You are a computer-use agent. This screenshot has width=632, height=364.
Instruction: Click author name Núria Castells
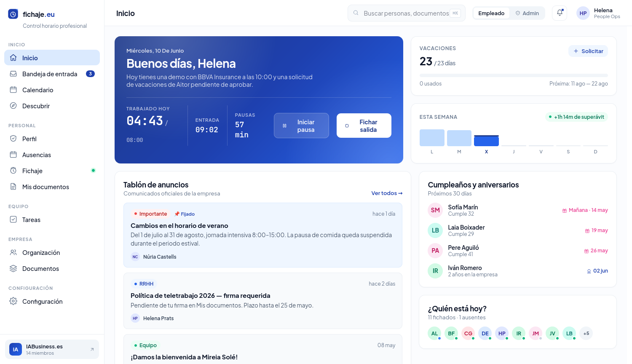click(x=160, y=257)
